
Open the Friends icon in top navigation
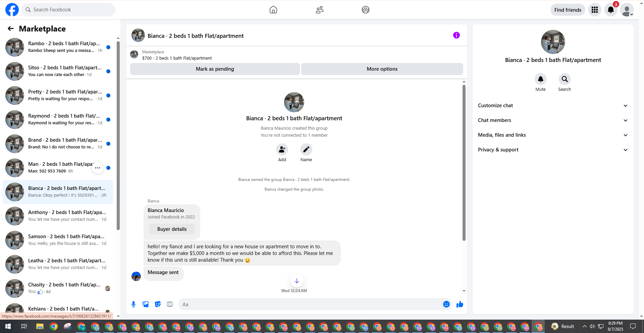320,10
